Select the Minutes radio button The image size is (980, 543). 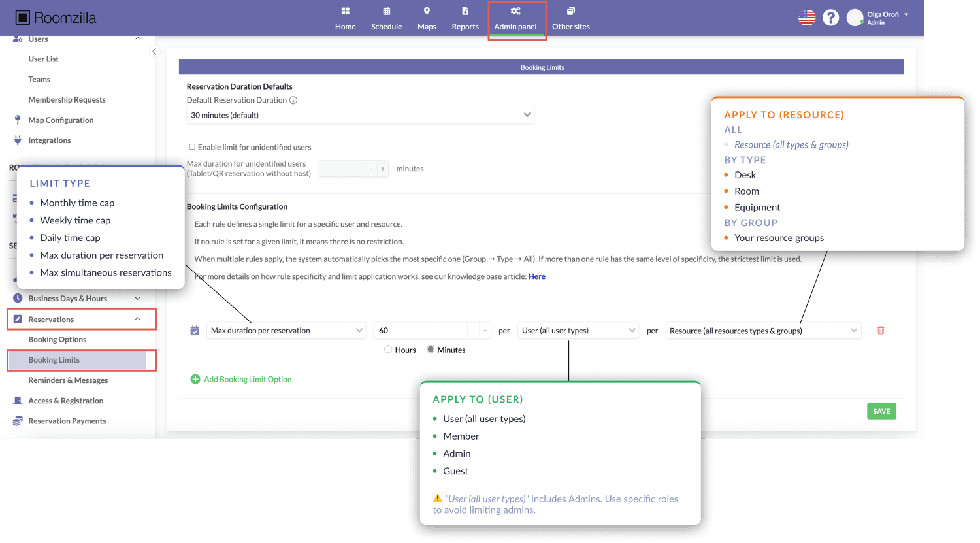431,350
